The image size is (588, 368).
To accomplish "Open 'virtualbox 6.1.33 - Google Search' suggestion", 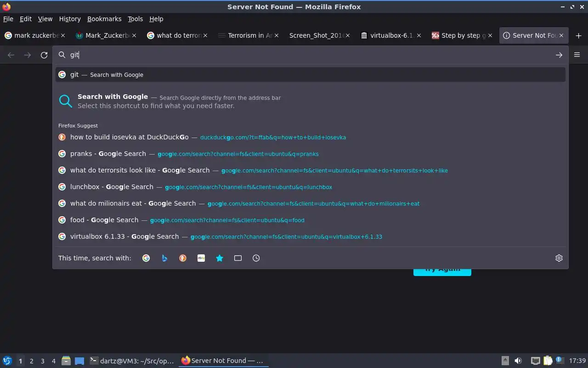I will (x=311, y=236).
